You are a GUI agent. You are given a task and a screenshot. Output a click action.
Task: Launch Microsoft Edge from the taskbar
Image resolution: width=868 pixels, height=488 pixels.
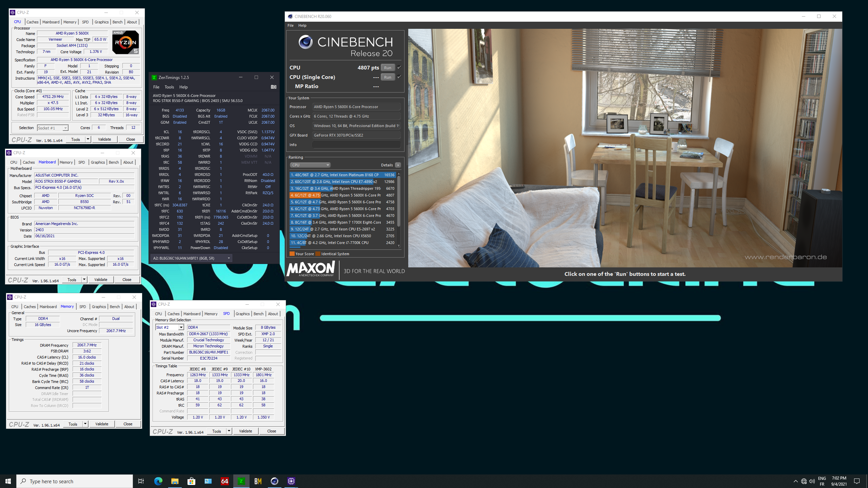point(158,481)
